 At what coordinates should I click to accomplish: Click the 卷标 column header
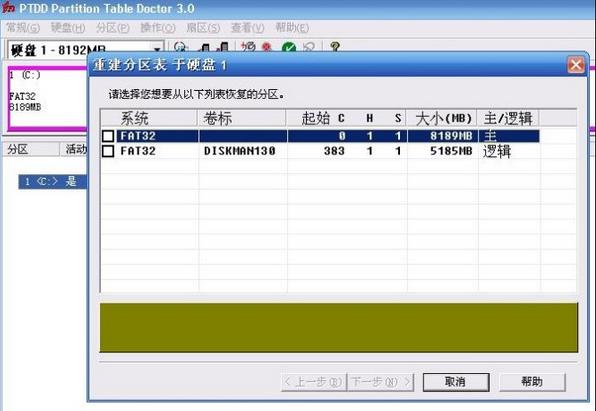click(x=242, y=118)
